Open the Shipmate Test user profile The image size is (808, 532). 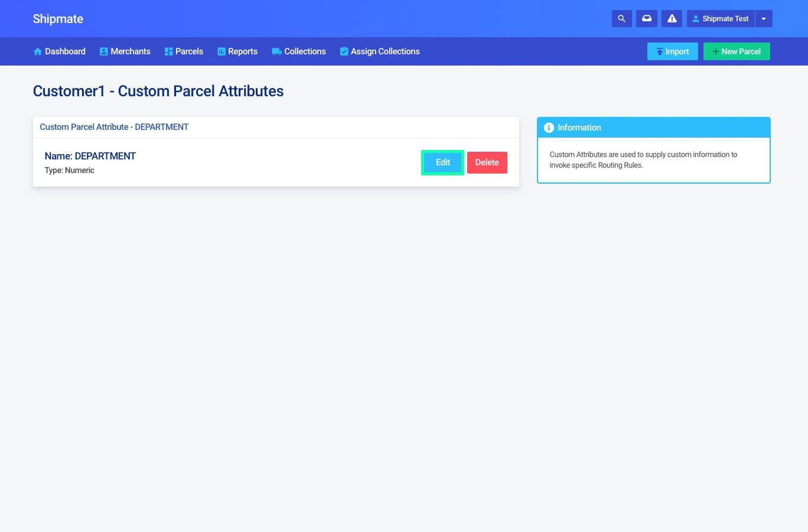point(721,19)
